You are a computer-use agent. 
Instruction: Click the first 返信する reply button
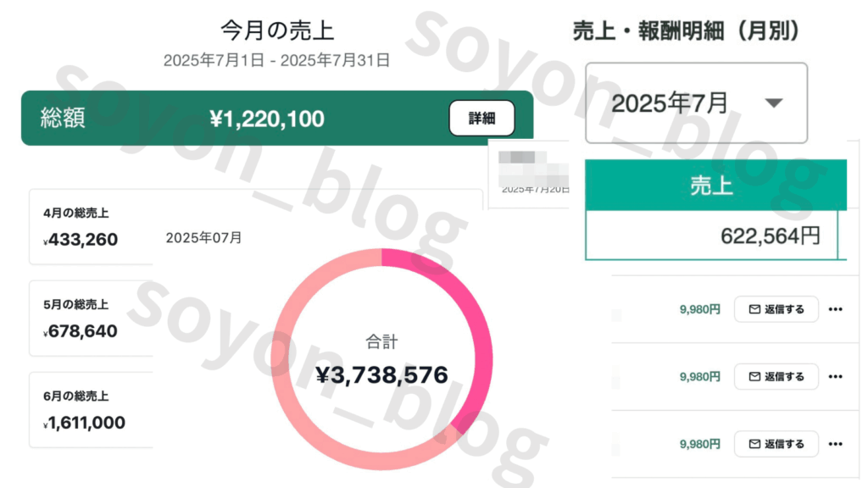pos(776,309)
